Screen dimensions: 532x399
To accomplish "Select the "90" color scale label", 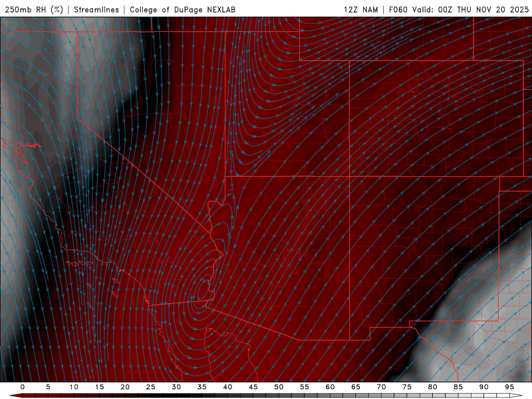I will (x=483, y=387).
